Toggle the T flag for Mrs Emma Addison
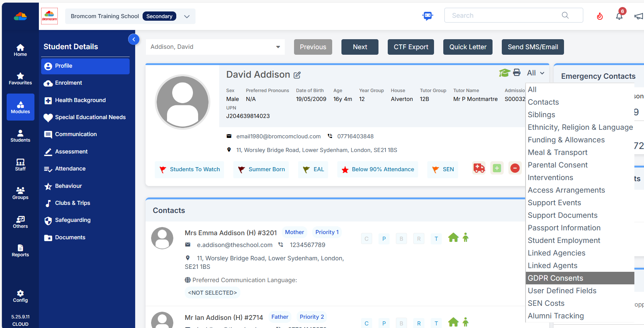 pos(436,239)
